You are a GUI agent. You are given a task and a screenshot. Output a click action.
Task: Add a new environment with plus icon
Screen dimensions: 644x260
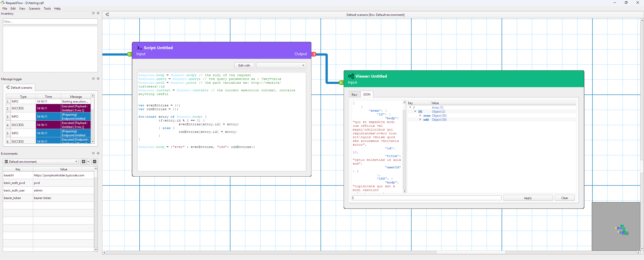coord(84,162)
